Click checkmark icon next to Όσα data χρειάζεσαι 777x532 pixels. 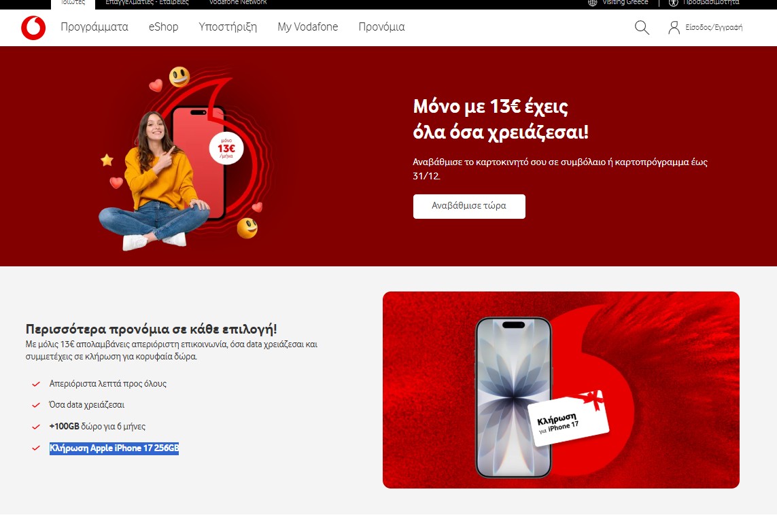[x=36, y=405]
